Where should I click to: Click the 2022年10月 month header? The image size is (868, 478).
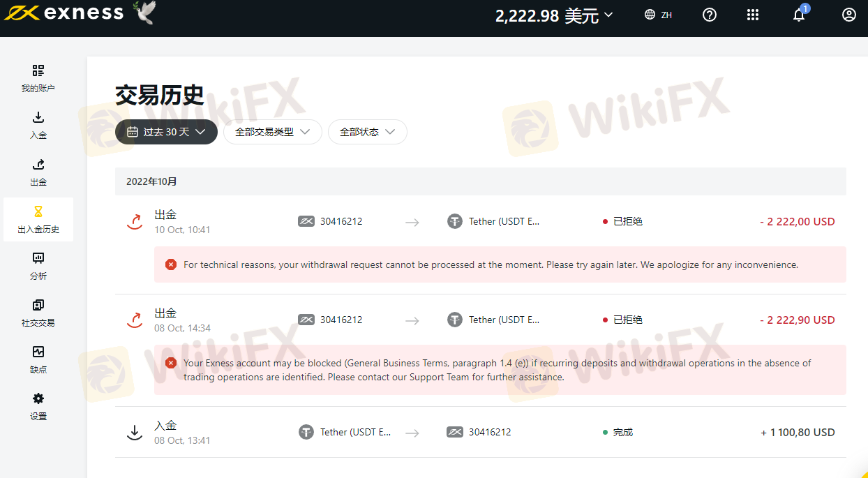click(x=151, y=181)
